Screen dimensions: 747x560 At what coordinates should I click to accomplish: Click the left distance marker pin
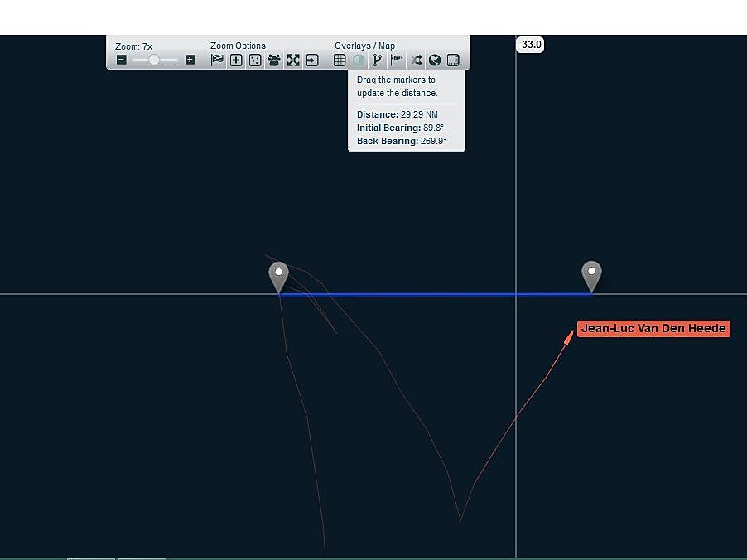pyautogui.click(x=279, y=277)
